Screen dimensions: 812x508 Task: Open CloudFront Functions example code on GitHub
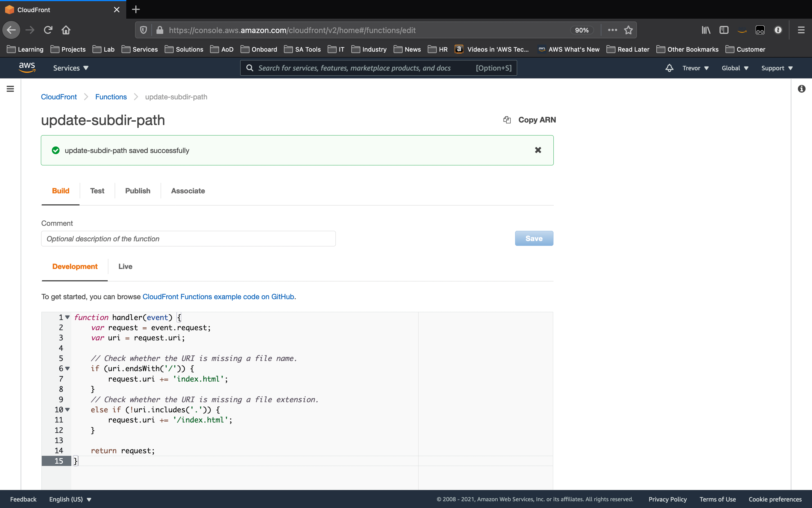click(x=219, y=297)
